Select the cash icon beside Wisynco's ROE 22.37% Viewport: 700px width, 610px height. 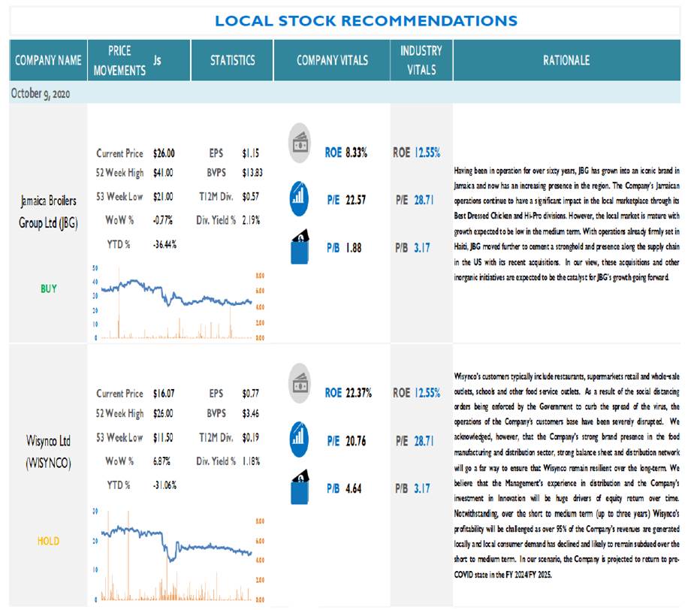pos(300,383)
